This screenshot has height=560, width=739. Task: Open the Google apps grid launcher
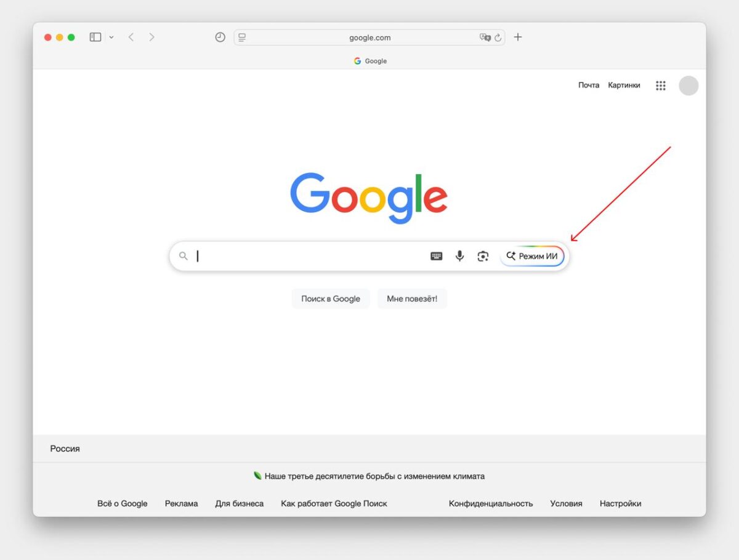(660, 86)
